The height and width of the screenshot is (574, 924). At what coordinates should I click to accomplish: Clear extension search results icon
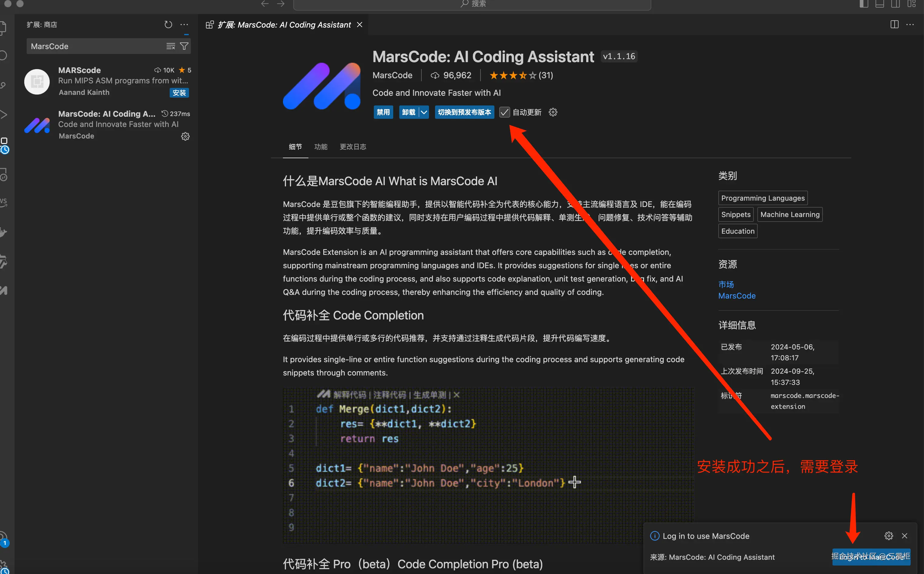pyautogui.click(x=171, y=46)
